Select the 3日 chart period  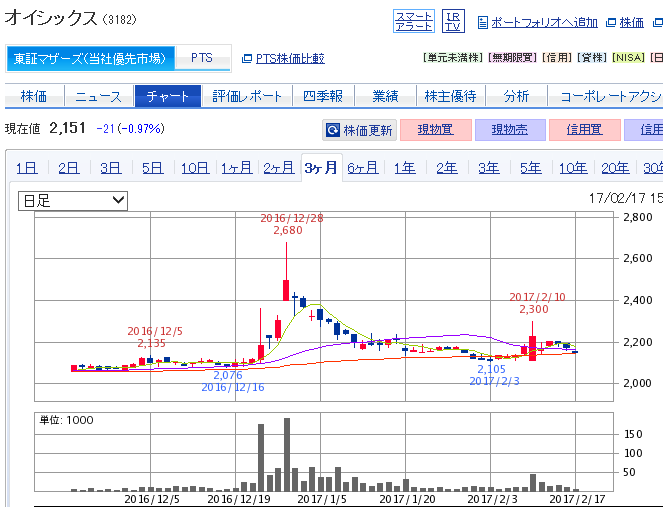click(x=110, y=168)
